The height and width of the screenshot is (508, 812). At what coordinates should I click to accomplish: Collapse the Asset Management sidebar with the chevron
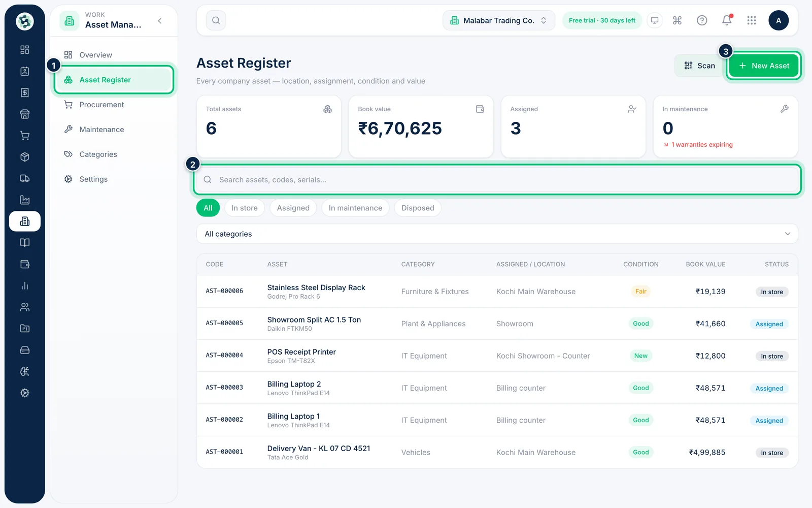click(160, 21)
